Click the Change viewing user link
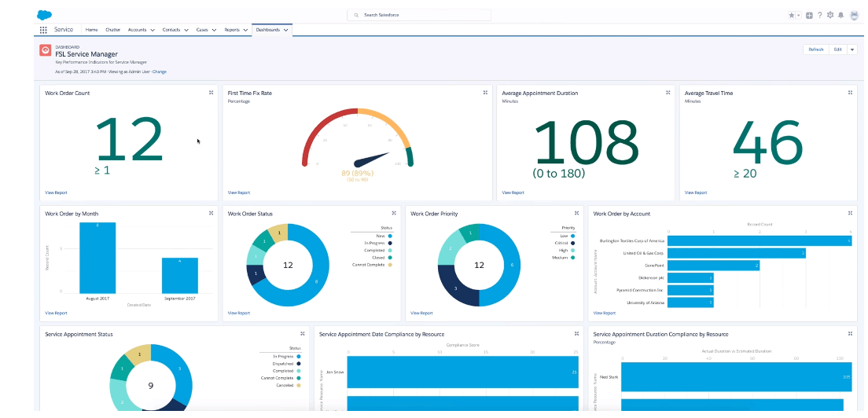This screenshot has height=418, width=868. click(x=160, y=71)
